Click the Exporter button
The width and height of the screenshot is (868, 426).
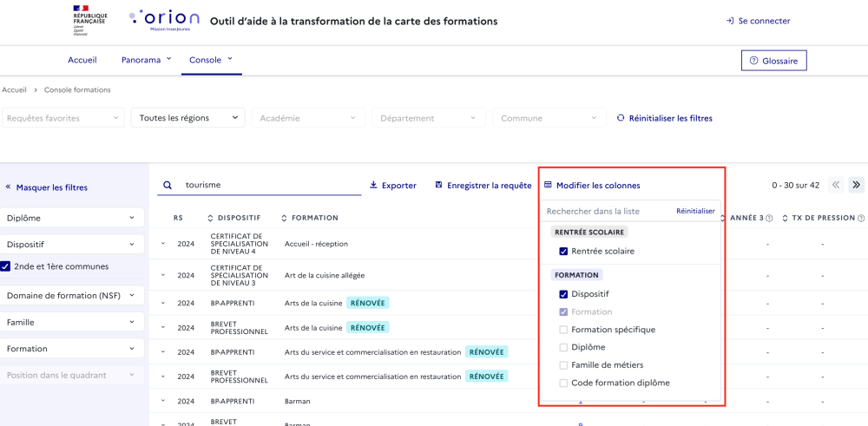393,186
